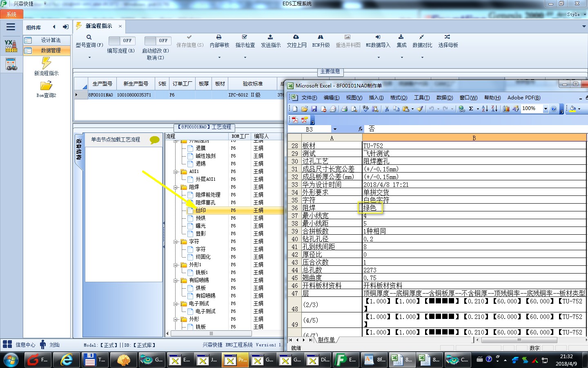Click Excel Save disk icon
588x368 pixels.
(314, 109)
